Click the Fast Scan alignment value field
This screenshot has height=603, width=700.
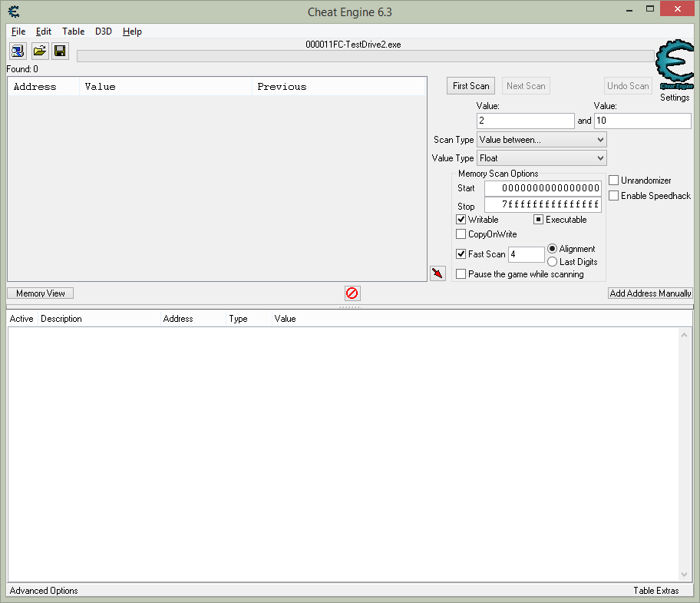(x=527, y=254)
